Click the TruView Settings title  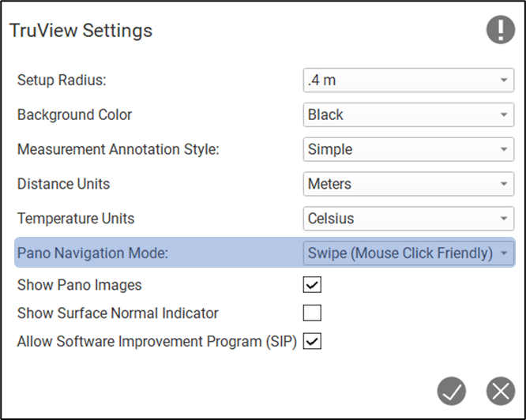point(81,32)
